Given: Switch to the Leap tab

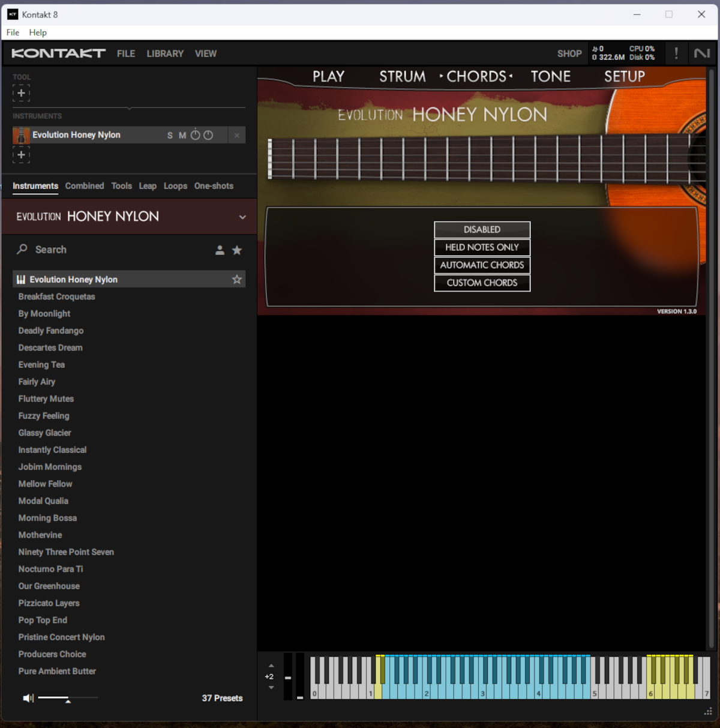Looking at the screenshot, I should coord(148,186).
